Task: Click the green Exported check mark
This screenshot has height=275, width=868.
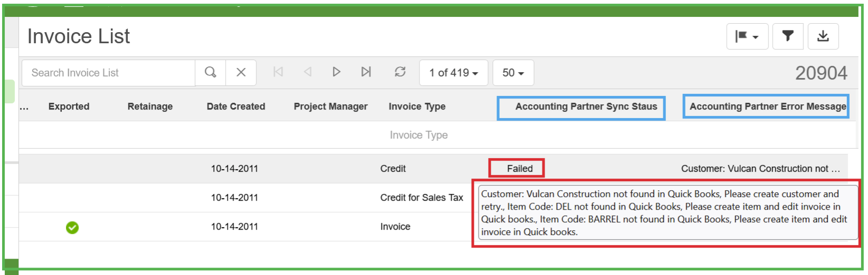Action: tap(72, 227)
